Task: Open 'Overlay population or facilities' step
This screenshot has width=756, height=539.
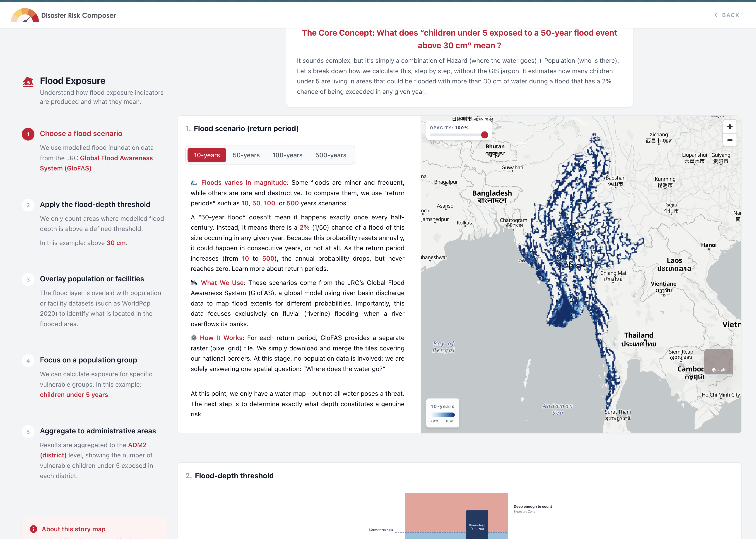Action: click(92, 279)
